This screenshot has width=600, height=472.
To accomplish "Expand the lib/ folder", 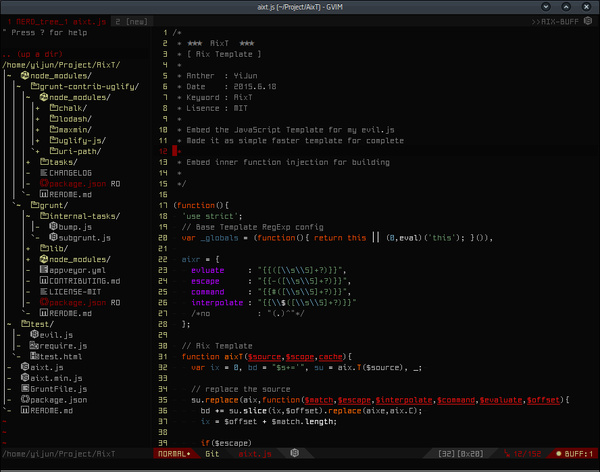I will coord(28,248).
